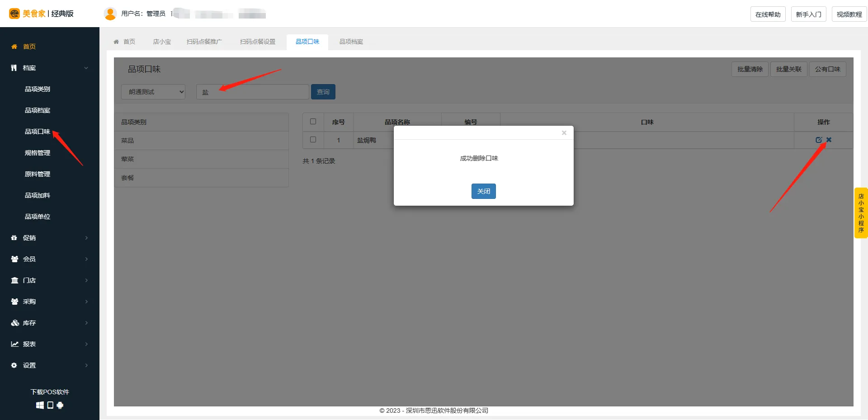Toggle the select-all checkbox in table header
Viewport: 868px width, 420px height.
313,122
